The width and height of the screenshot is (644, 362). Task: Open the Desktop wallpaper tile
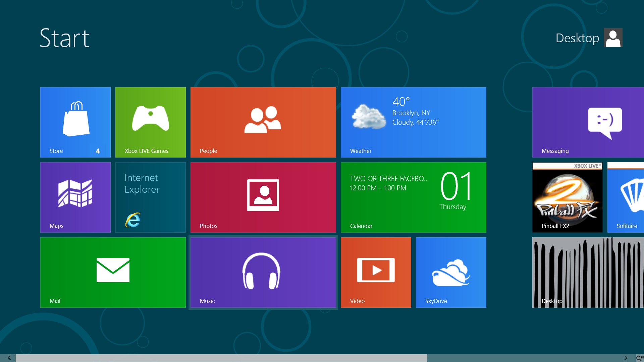pyautogui.click(x=588, y=273)
